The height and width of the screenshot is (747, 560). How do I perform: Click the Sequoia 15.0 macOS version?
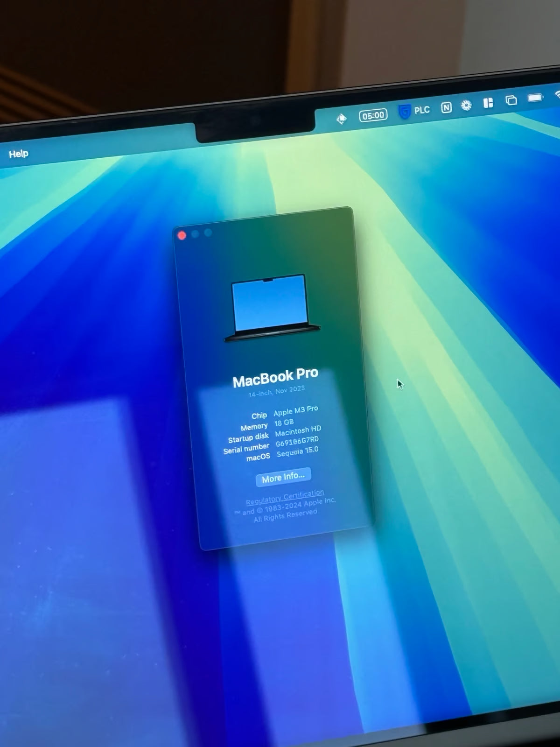pyautogui.click(x=297, y=451)
